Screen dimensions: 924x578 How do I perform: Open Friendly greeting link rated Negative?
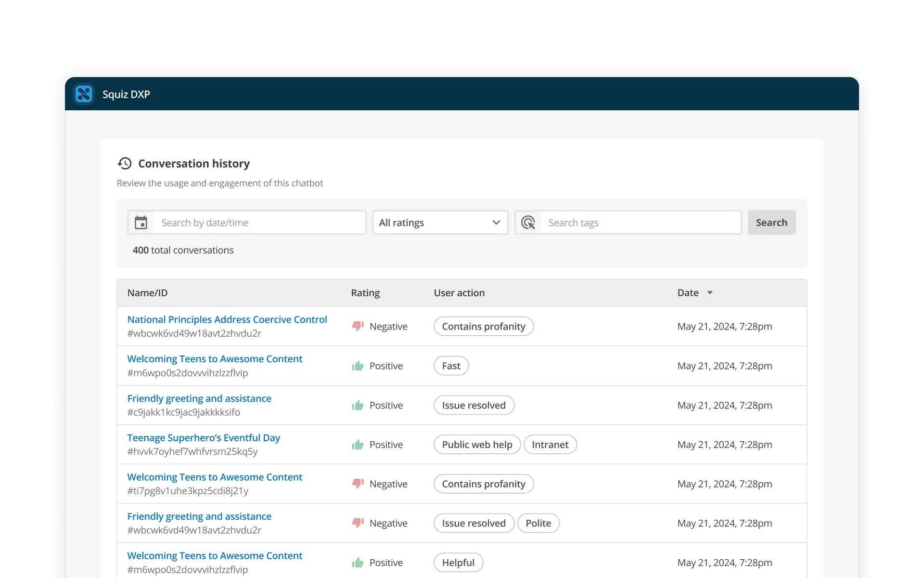199,516
